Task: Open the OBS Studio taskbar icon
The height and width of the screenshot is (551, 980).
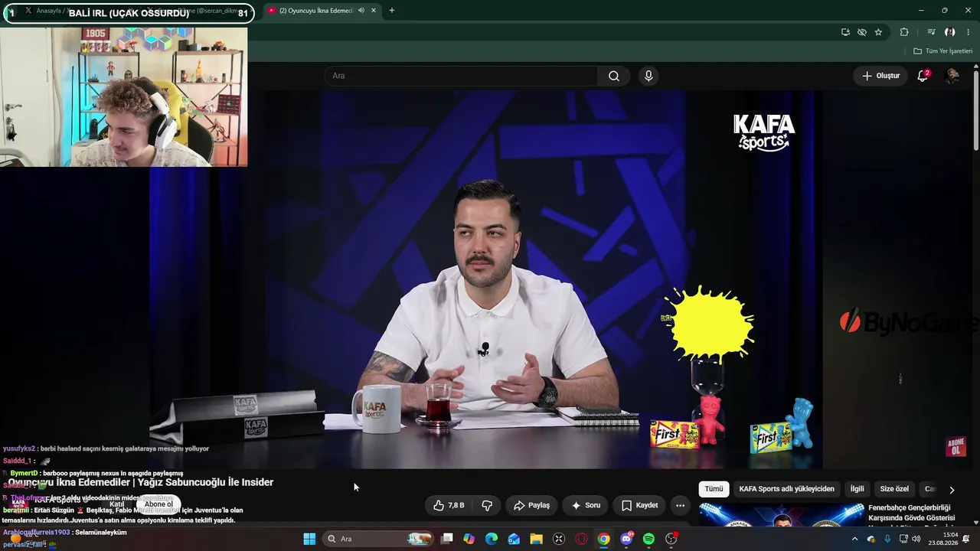Action: [x=671, y=539]
